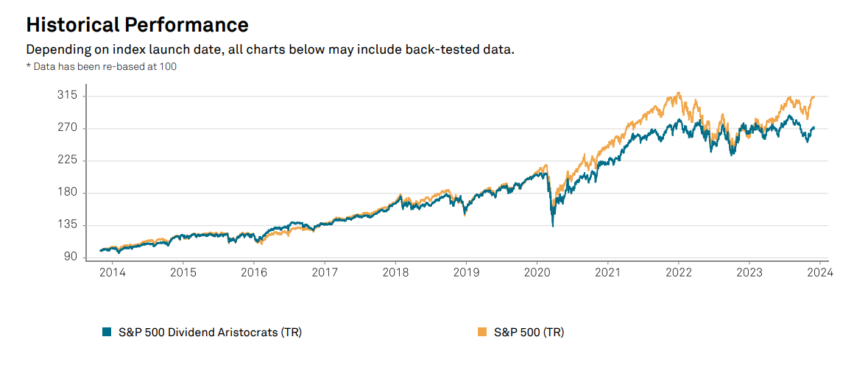
Task: Click the re-based at 100 footnote
Action: pyautogui.click(x=102, y=66)
